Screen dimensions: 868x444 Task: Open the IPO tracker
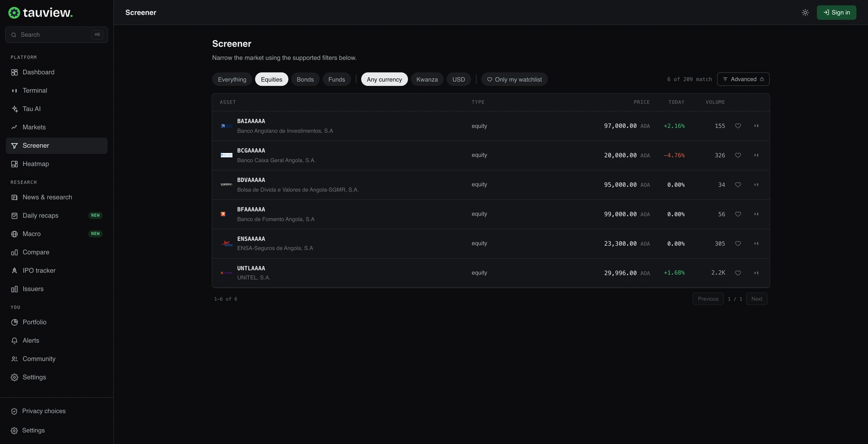pyautogui.click(x=56, y=271)
